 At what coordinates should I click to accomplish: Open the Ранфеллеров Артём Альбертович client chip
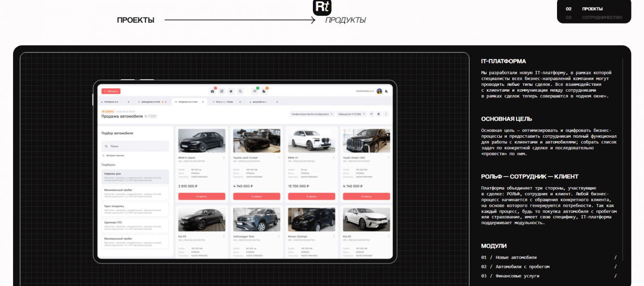pos(312,114)
